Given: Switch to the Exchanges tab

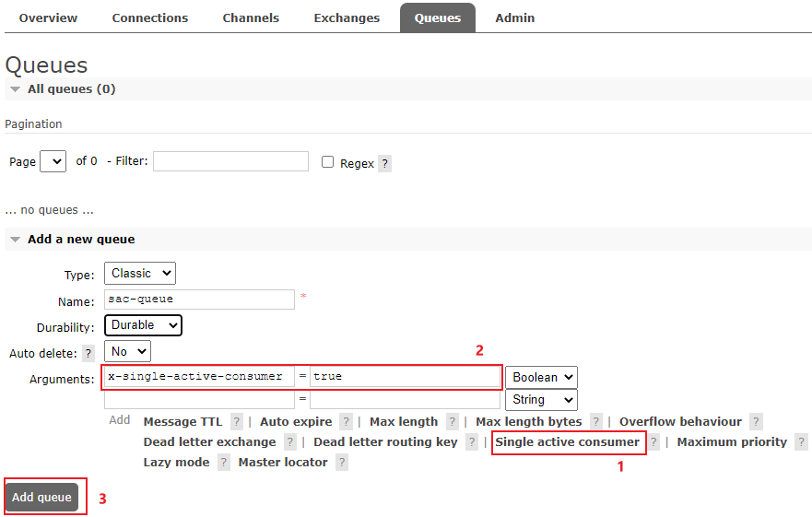Looking at the screenshot, I should coord(347,18).
